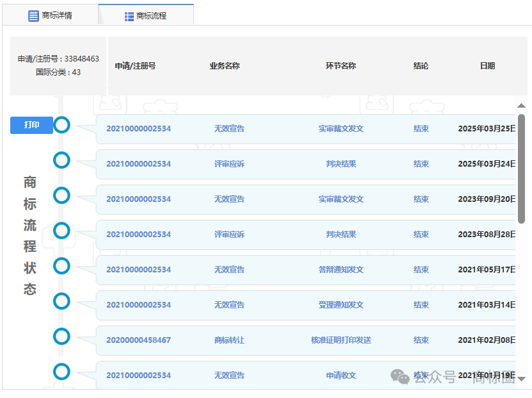Click 结束 in the 2023年08月28日 row
This screenshot has width=532, height=398.
pos(421,235)
